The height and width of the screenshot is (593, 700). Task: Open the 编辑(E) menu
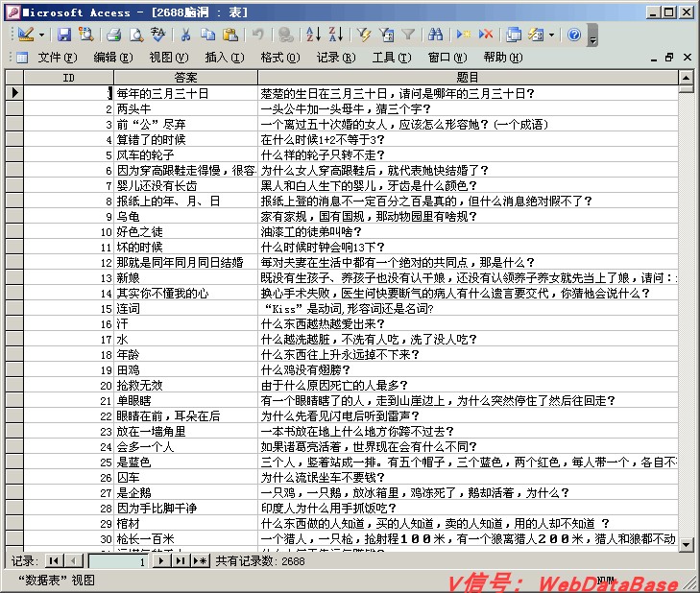pyautogui.click(x=113, y=58)
